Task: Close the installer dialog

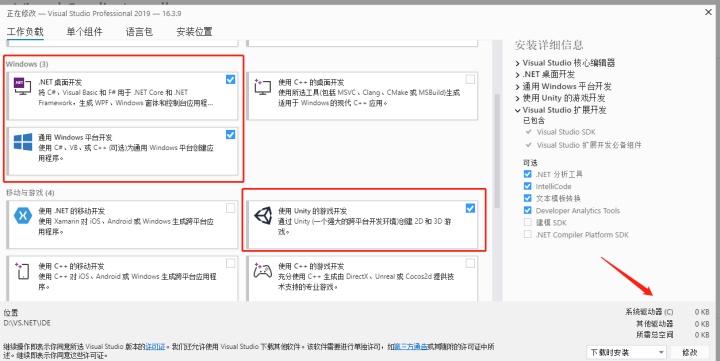Action: pyautogui.click(x=709, y=12)
